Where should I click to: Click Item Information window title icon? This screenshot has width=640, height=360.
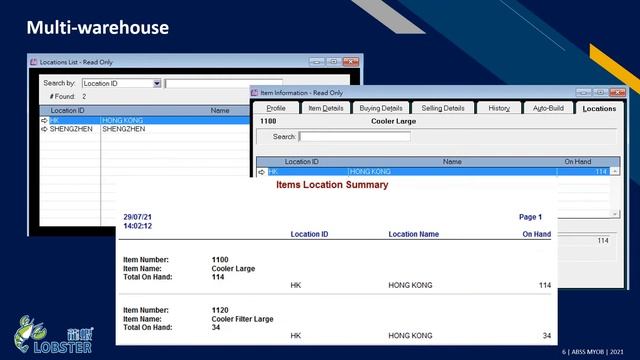254,93
